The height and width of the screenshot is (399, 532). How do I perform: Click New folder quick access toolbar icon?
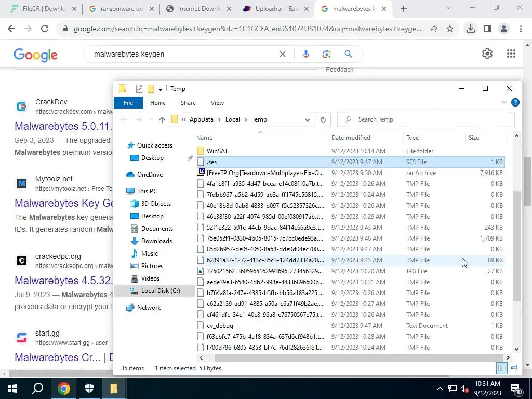pos(151,88)
